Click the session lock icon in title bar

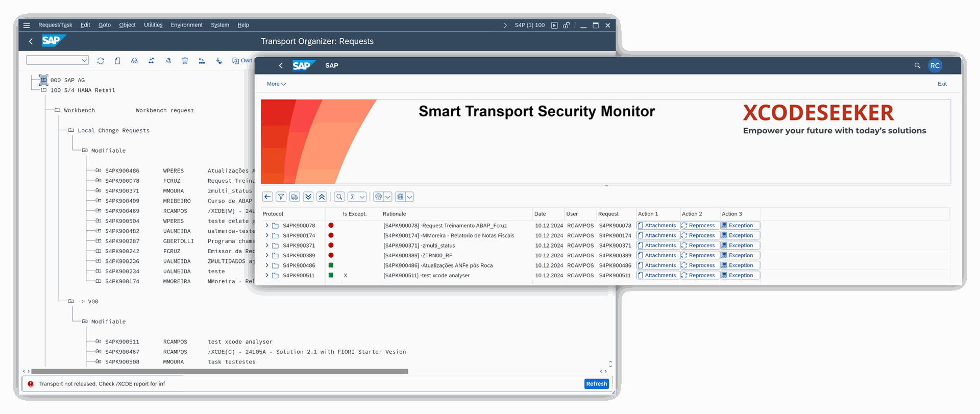tap(567, 25)
